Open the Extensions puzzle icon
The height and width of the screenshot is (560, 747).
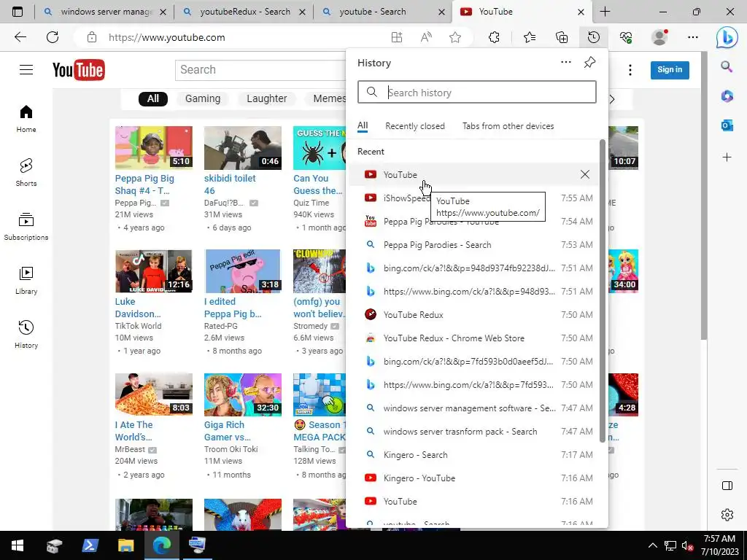[x=494, y=37]
